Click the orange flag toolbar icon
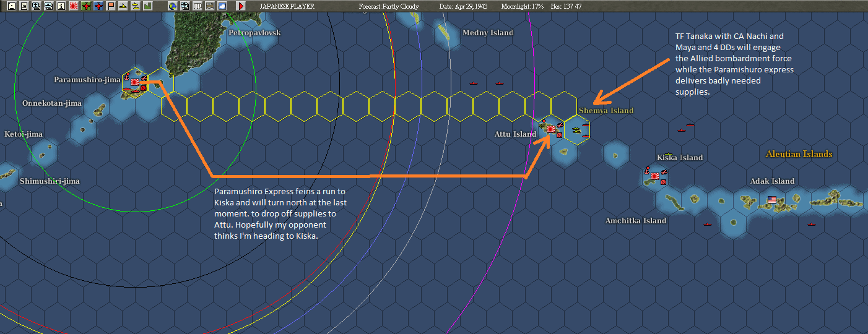The image size is (868, 334). click(111, 6)
